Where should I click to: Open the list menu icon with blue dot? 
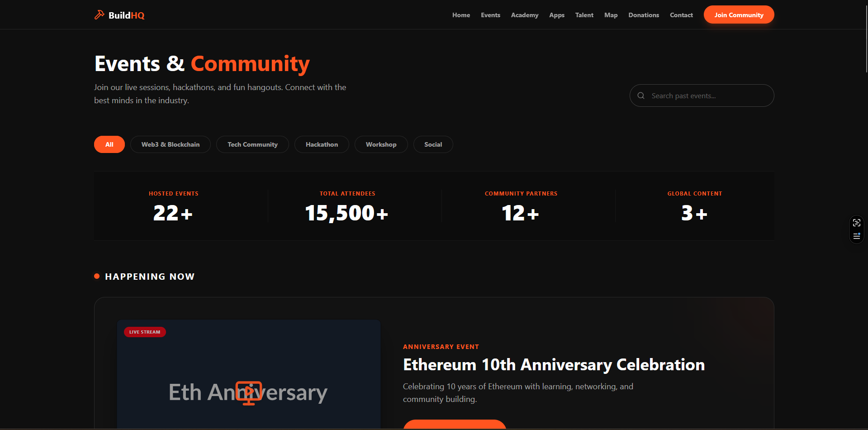click(856, 236)
